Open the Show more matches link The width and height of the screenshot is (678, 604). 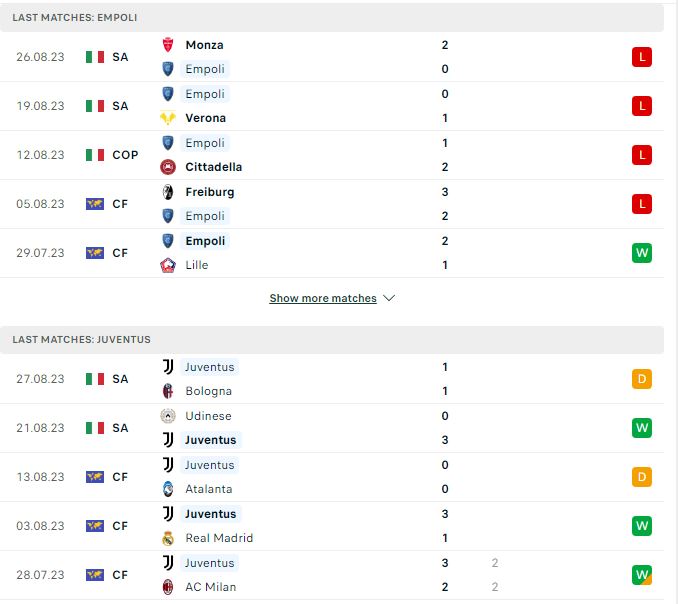pos(323,298)
